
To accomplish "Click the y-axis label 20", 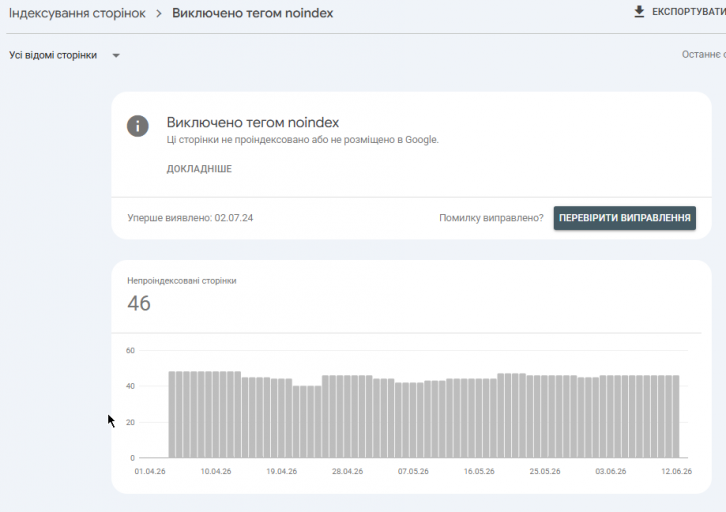I will [x=130, y=422].
